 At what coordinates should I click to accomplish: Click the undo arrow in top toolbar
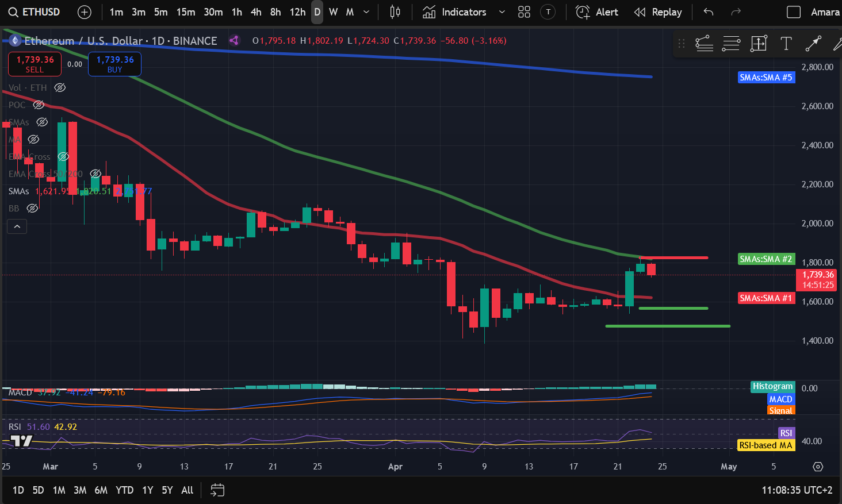[x=709, y=12]
